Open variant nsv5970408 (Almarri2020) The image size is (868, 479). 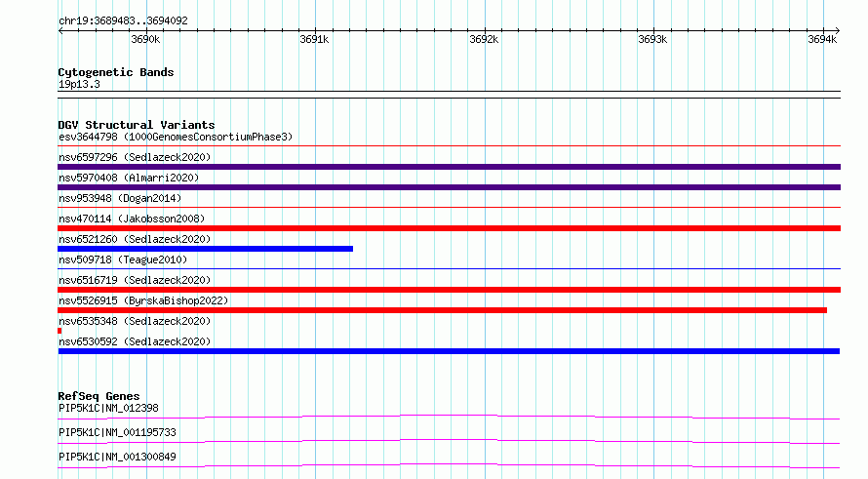pos(129,178)
